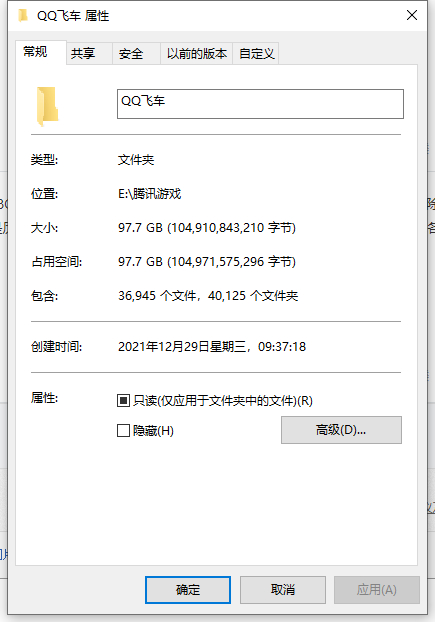Toggle the 只读 read-only checkbox
Screen dimensions: 435x622
(x=123, y=401)
